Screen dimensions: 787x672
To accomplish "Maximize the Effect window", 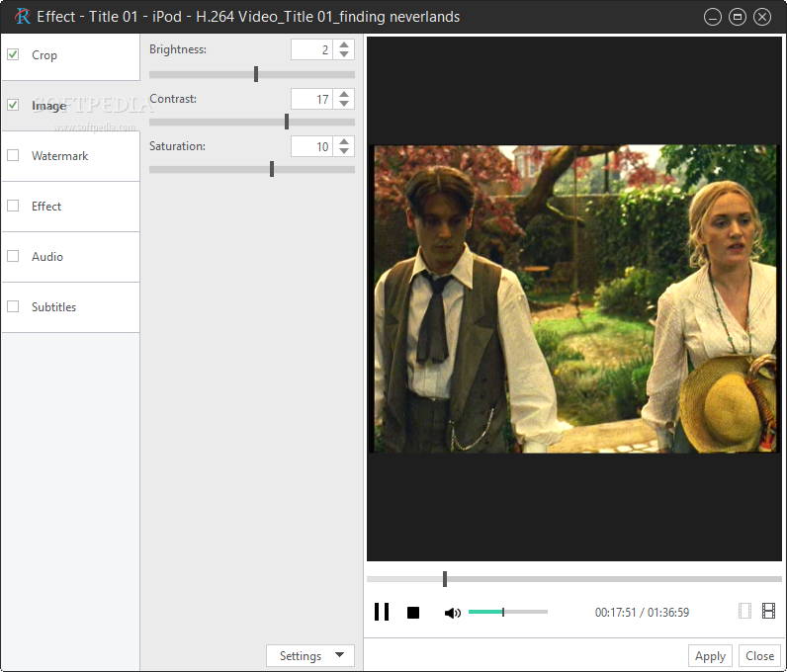I will (738, 17).
